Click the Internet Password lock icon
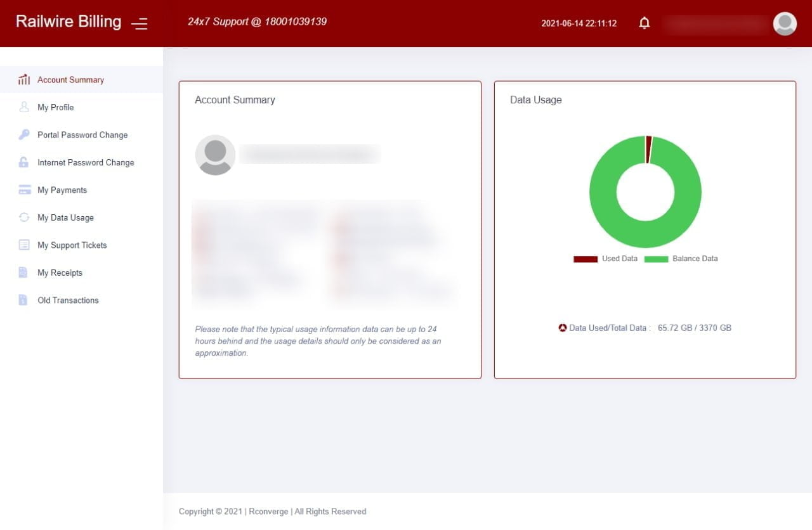Image resolution: width=812 pixels, height=530 pixels. coord(24,162)
